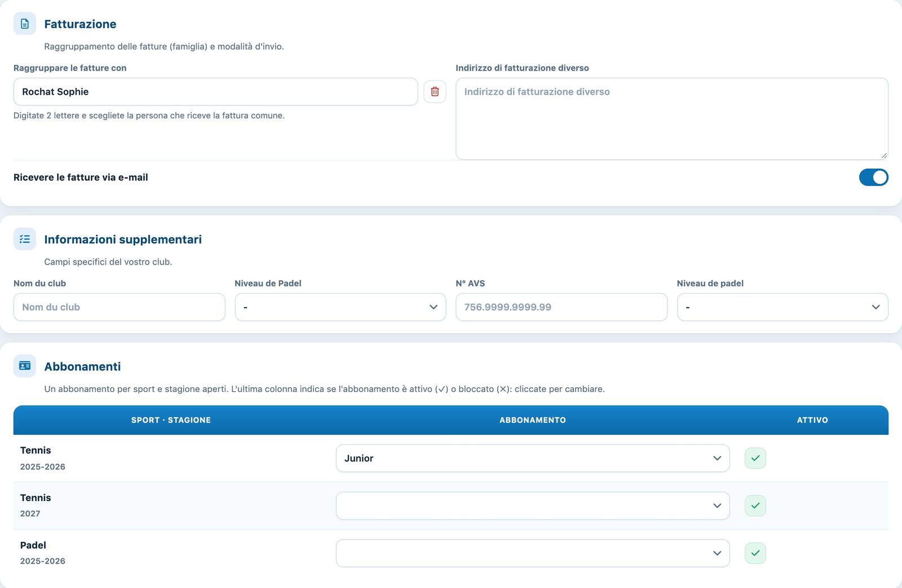Screen dimensions: 902x588
Task: Expand the lowercase Niveau de padel dropdown
Action: tap(782, 307)
